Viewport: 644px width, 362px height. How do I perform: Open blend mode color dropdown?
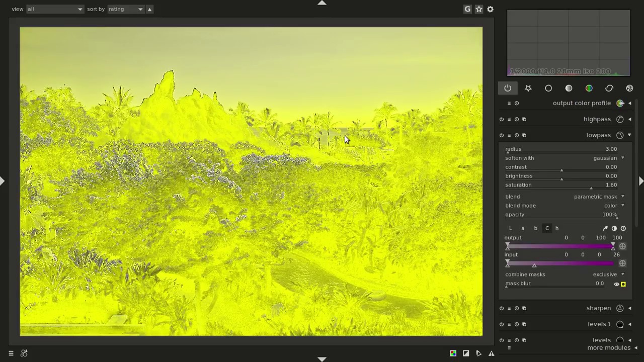pos(565,206)
